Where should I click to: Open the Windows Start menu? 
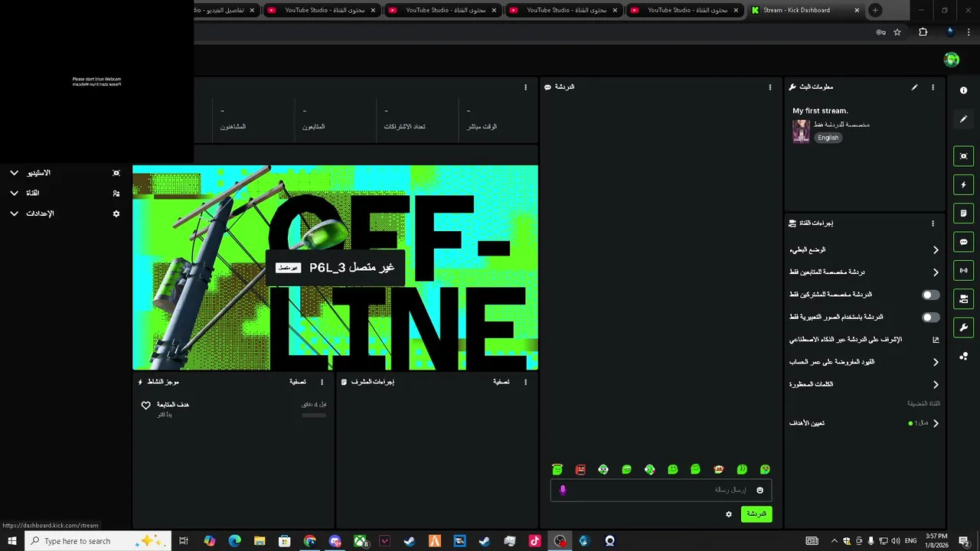click(x=12, y=541)
